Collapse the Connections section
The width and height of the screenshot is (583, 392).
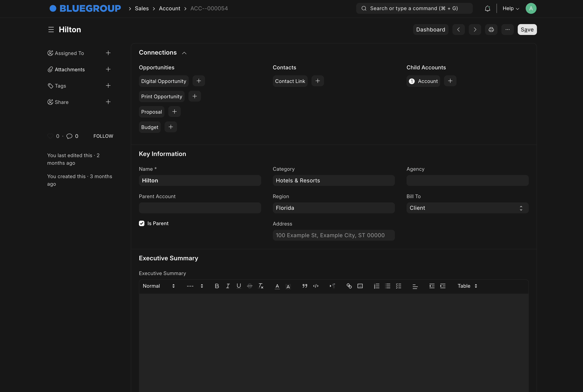184,53
